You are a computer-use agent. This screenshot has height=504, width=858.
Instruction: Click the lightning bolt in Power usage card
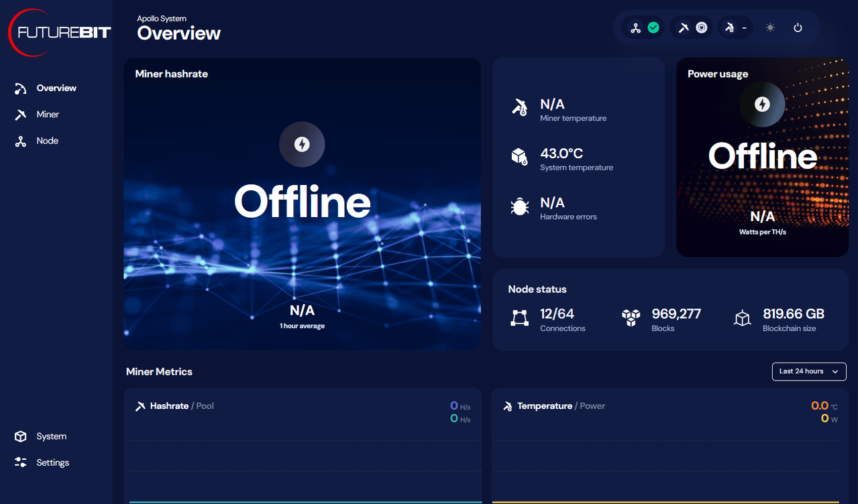(762, 105)
